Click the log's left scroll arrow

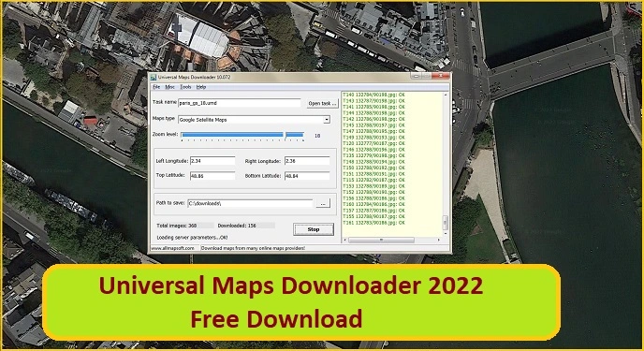coord(345,240)
